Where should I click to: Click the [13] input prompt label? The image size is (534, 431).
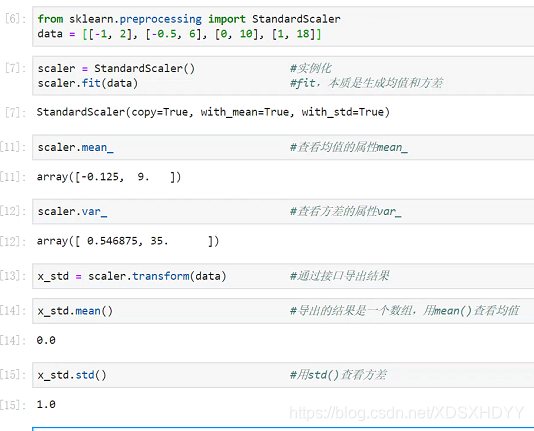(13, 276)
